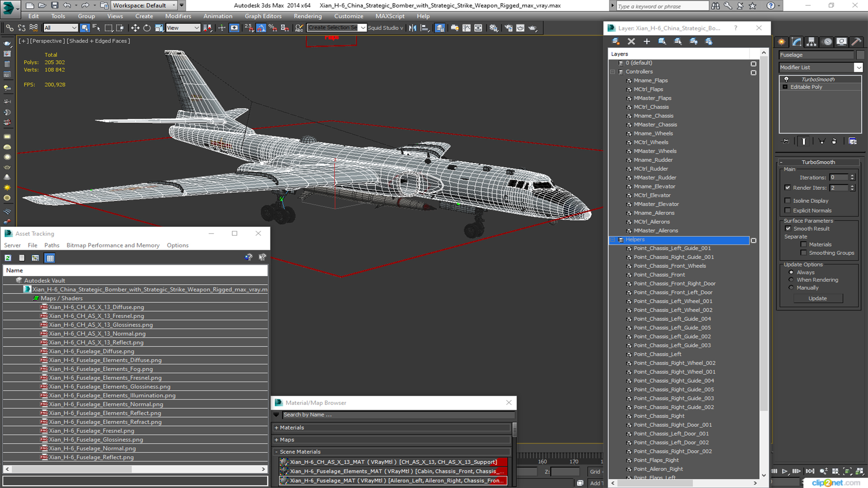Click the Undo arrow icon

pyautogui.click(x=67, y=5)
